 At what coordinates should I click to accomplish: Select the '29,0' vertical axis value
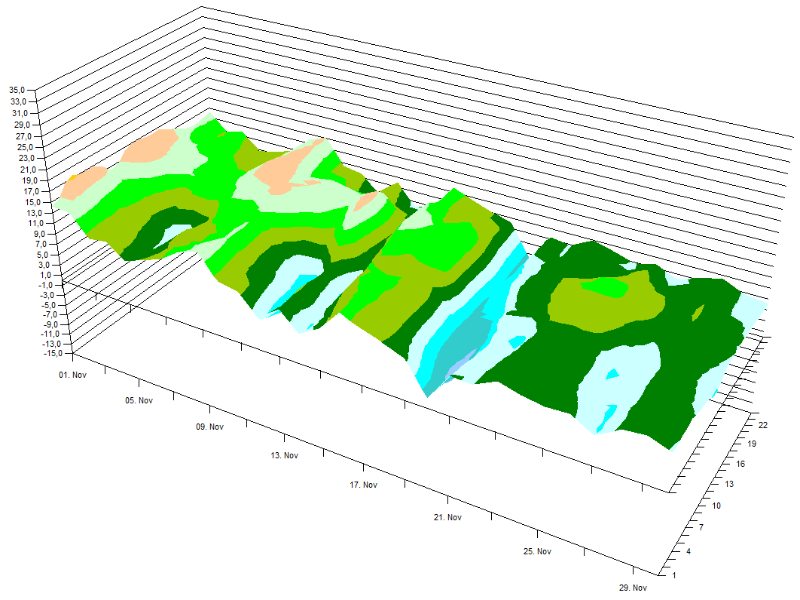tap(22, 125)
